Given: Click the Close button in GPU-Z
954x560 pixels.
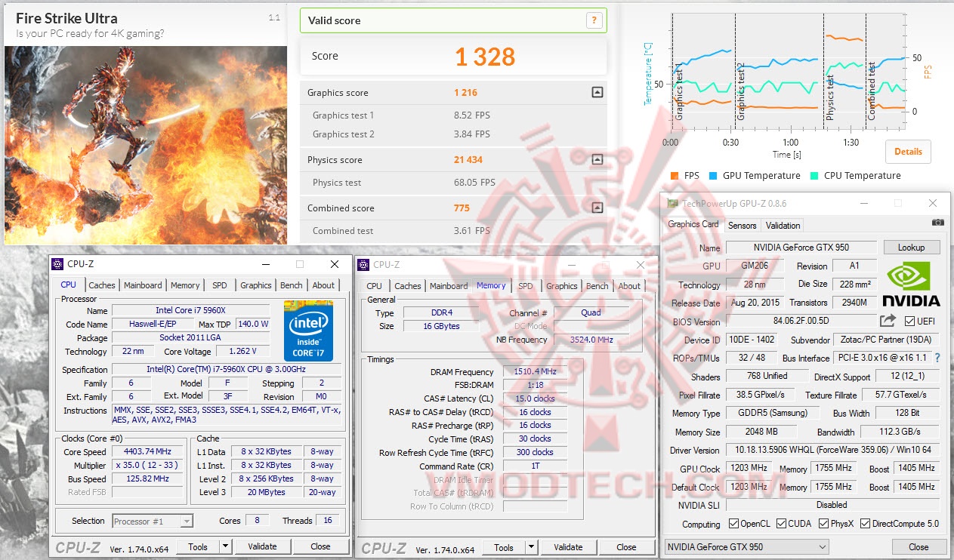Looking at the screenshot, I should tap(918, 546).
